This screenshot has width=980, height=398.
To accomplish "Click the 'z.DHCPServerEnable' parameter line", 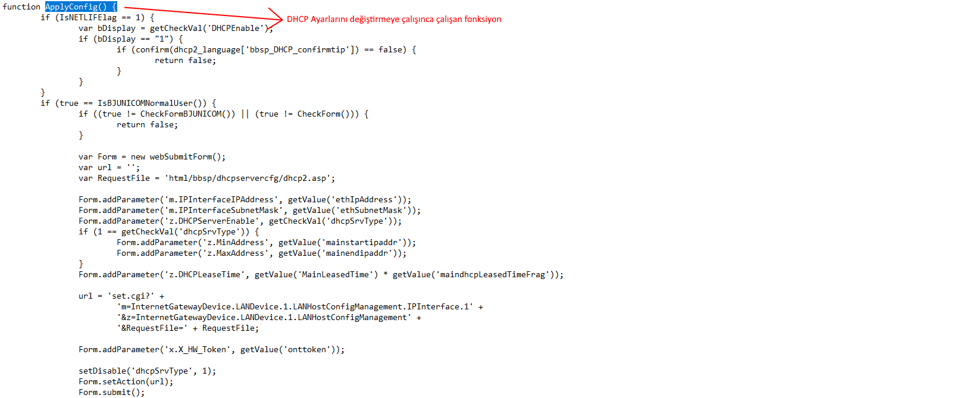I will coord(240,221).
